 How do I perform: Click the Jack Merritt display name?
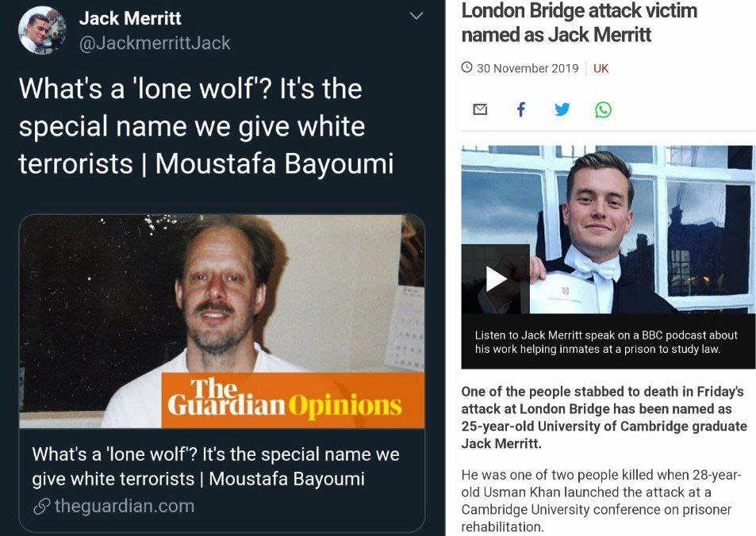pyautogui.click(x=130, y=18)
